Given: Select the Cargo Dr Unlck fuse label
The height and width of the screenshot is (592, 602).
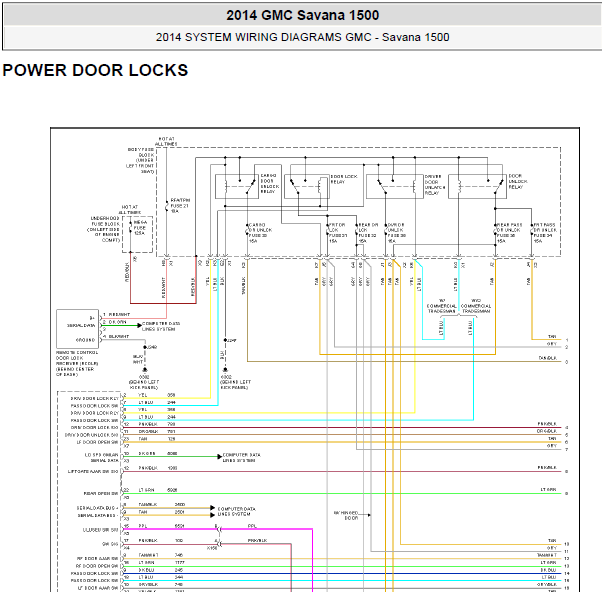Looking at the screenshot, I should tap(260, 233).
